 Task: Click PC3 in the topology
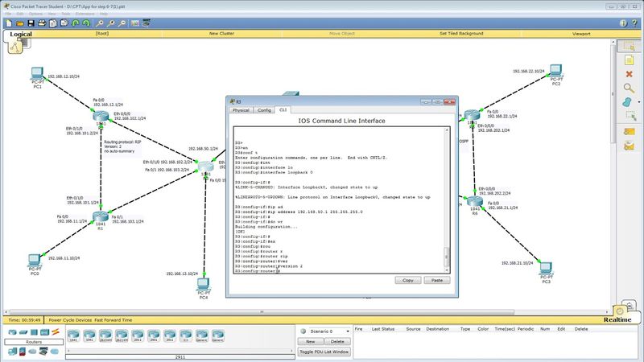point(546,269)
